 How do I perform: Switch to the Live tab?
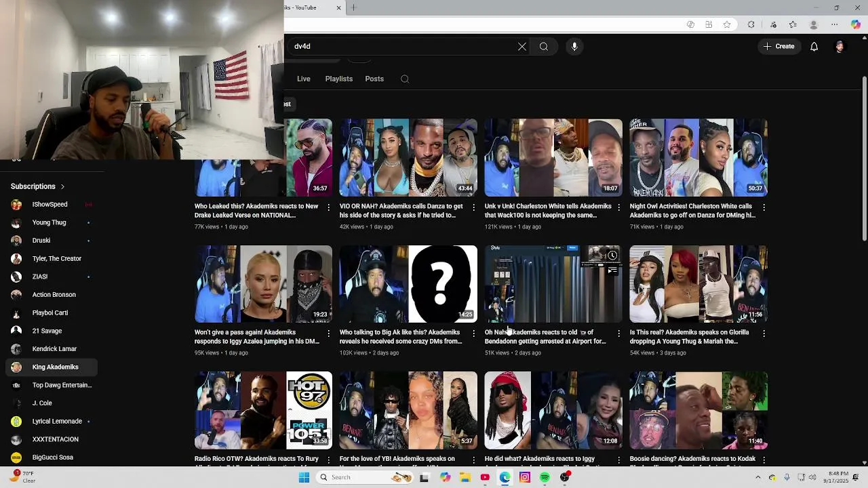pos(304,79)
